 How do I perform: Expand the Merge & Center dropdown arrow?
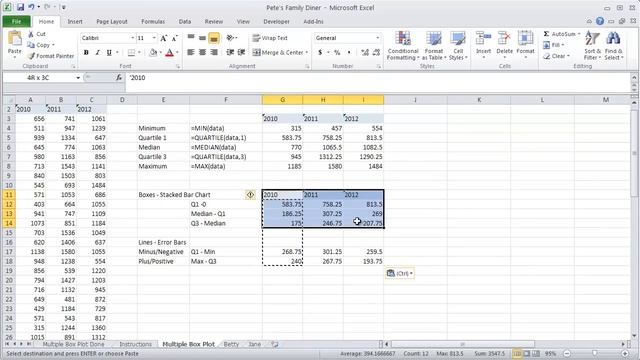click(x=307, y=53)
